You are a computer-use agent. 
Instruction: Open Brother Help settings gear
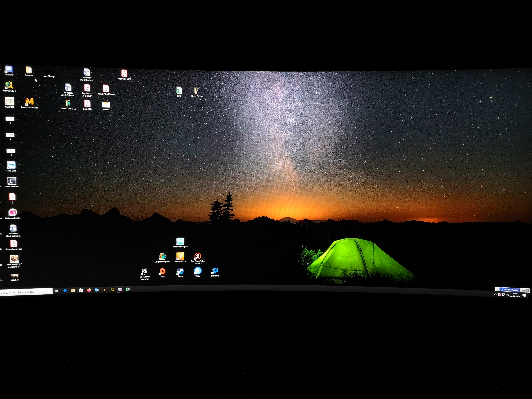pos(524,290)
